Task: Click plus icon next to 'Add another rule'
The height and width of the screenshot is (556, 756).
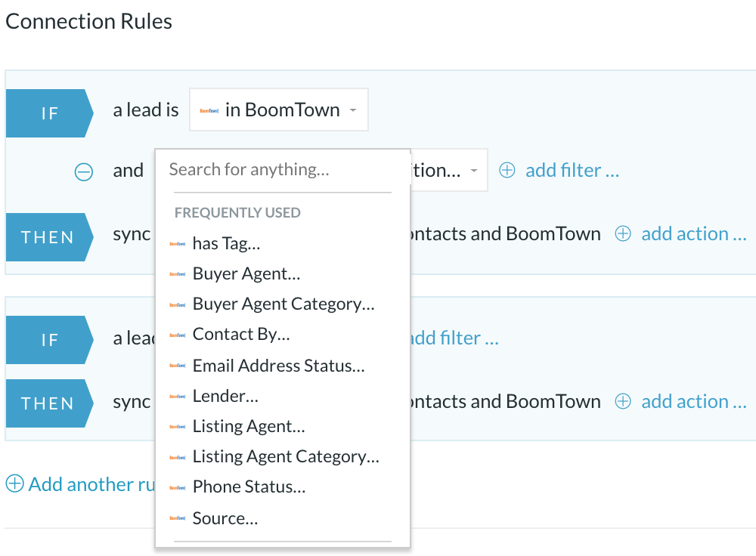Action: pos(14,483)
